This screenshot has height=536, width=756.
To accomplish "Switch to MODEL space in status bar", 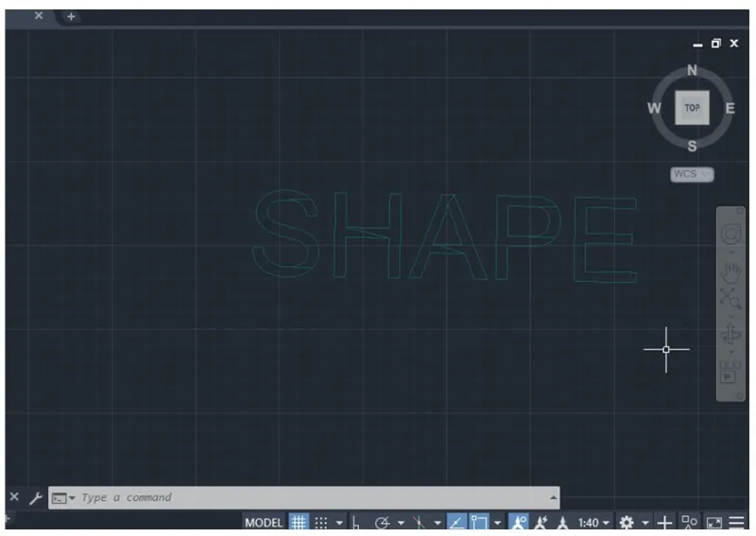I will 264,522.
